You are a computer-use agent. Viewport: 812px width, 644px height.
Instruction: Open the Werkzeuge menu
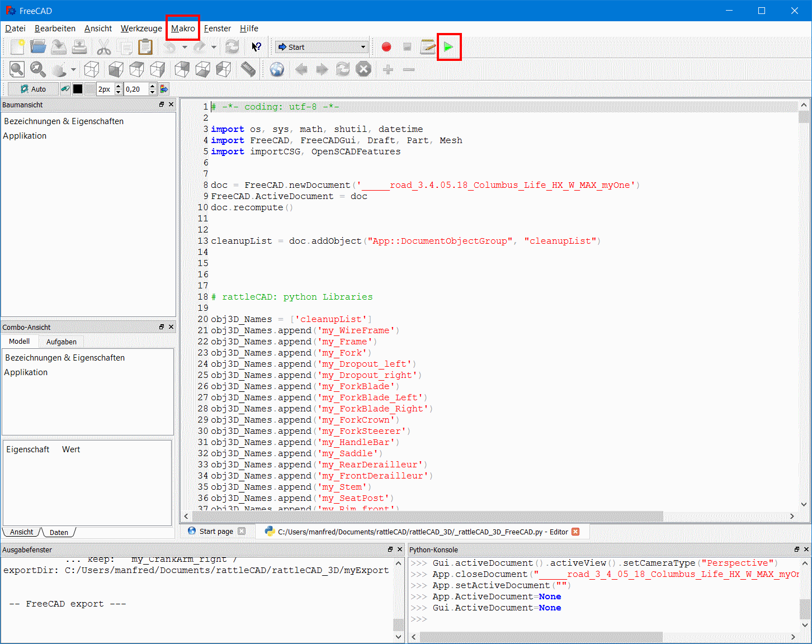tap(141, 29)
